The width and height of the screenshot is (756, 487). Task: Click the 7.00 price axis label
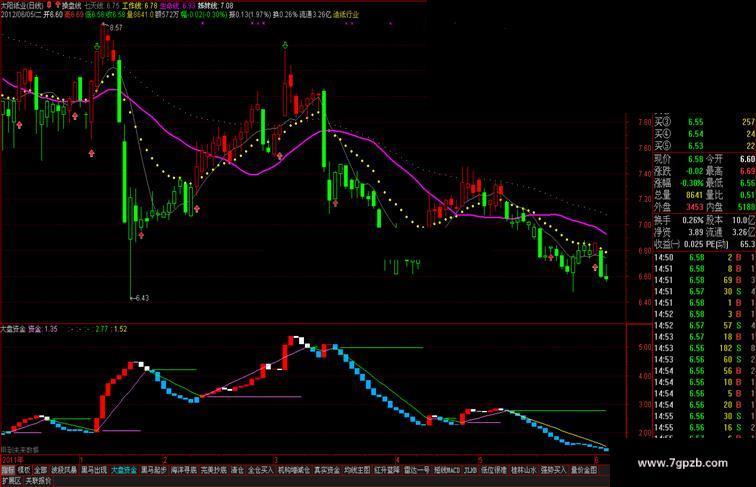(645, 225)
